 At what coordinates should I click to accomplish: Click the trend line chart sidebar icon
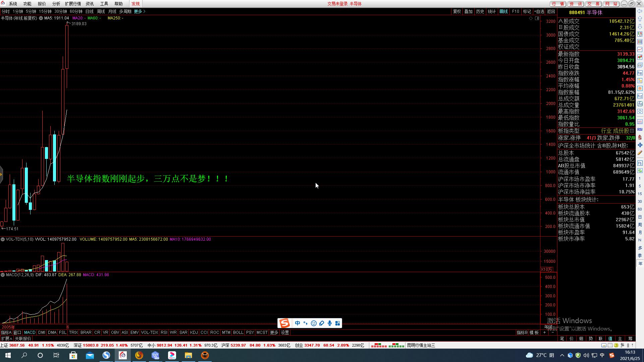click(640, 49)
